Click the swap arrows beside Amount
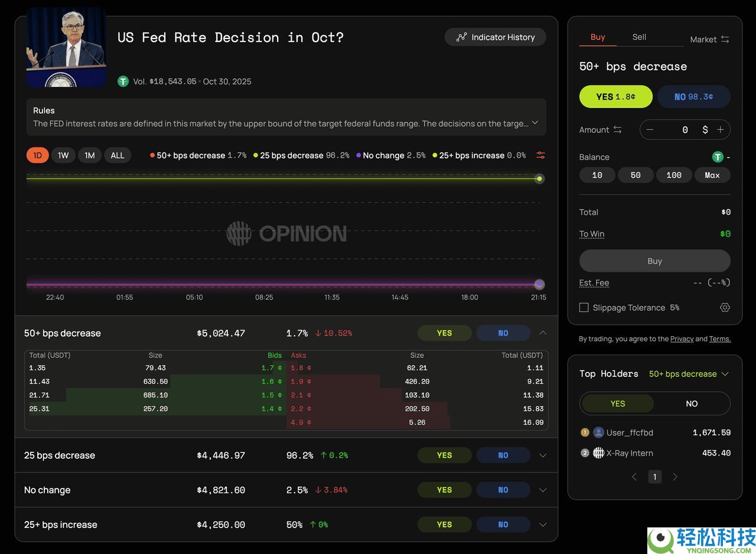The height and width of the screenshot is (554, 756). [x=617, y=130]
